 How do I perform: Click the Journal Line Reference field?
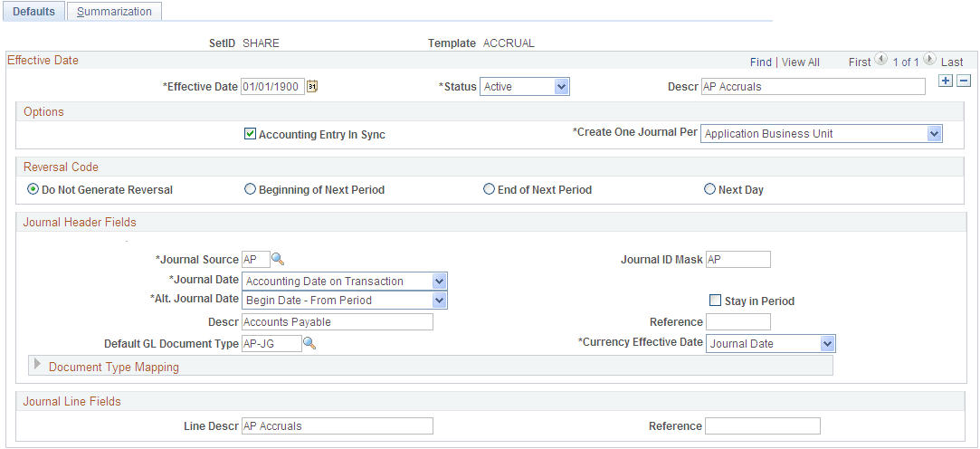[763, 425]
